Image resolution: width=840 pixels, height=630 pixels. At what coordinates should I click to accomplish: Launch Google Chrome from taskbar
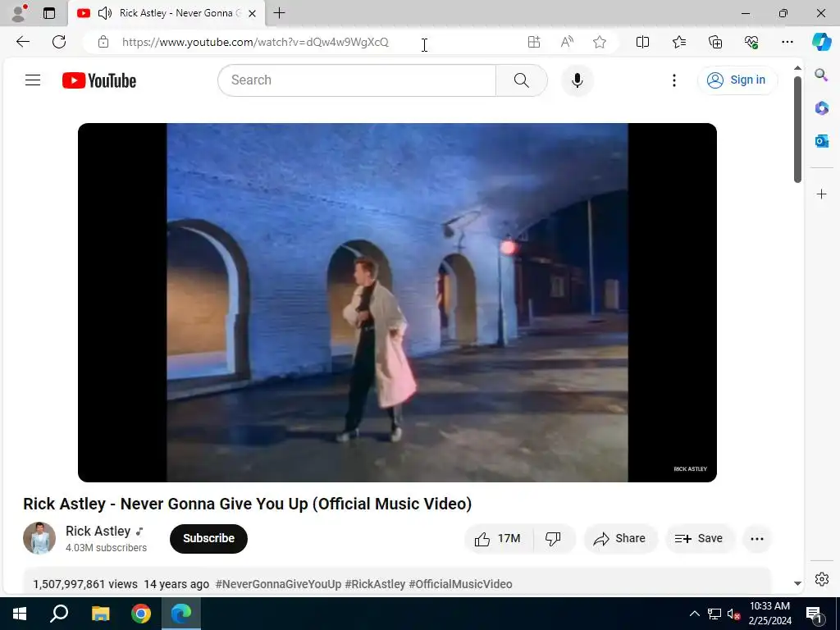click(x=141, y=614)
